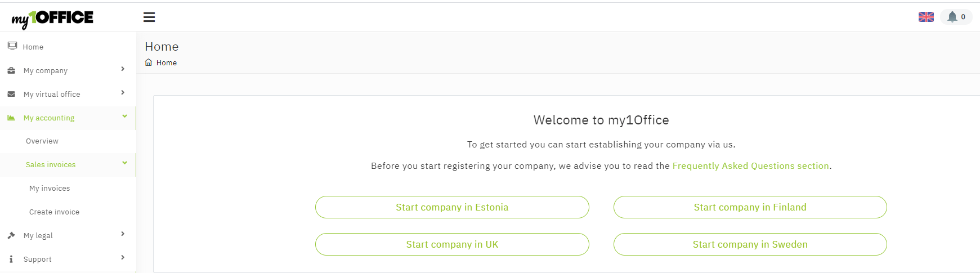Expand the My company chevron
Viewport: 980px width, 273px height.
point(123,69)
